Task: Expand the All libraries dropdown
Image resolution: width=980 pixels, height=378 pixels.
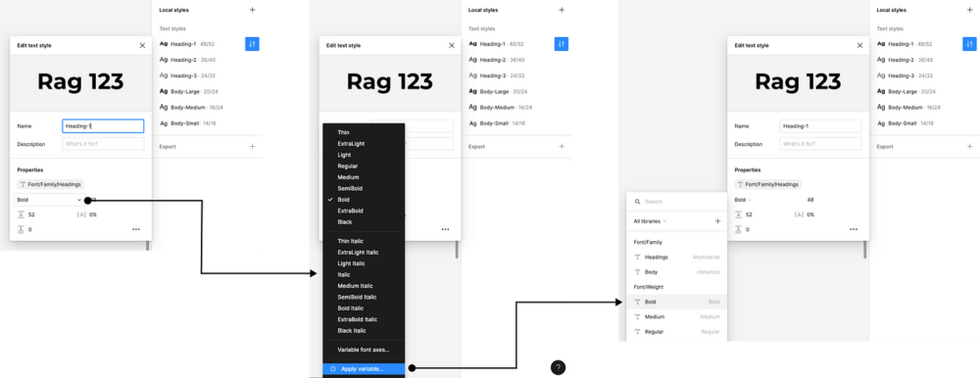Action: click(650, 221)
